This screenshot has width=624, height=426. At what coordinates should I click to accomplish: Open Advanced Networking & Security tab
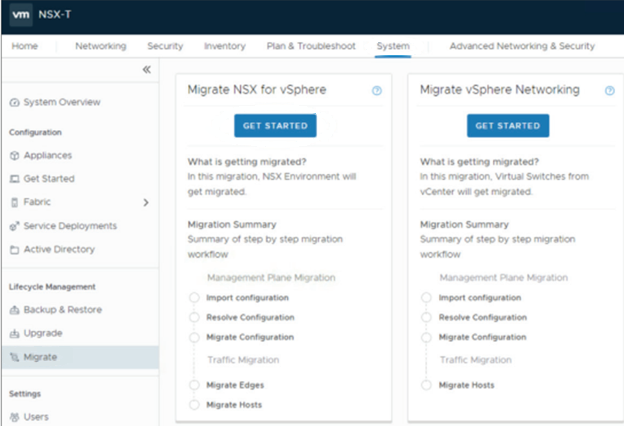(x=522, y=46)
